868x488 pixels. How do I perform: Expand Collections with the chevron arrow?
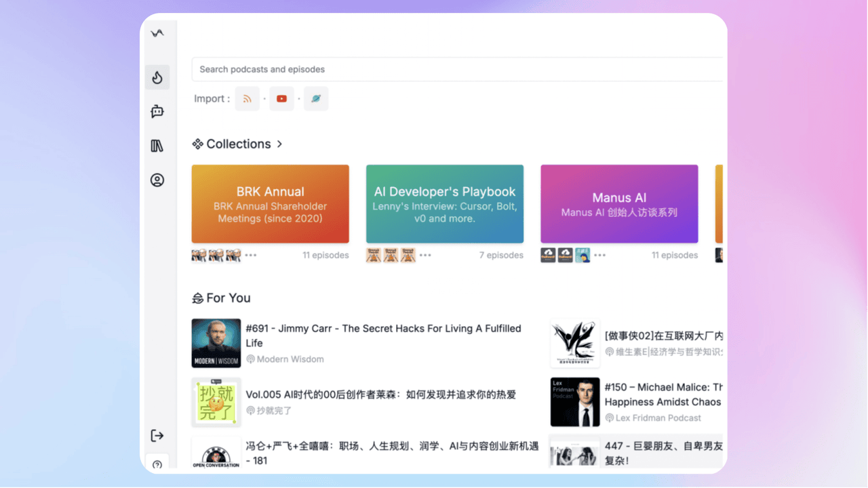(279, 144)
